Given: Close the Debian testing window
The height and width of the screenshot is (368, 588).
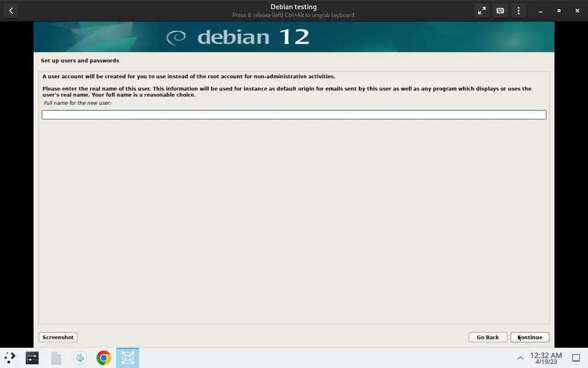Looking at the screenshot, I should click(577, 11).
